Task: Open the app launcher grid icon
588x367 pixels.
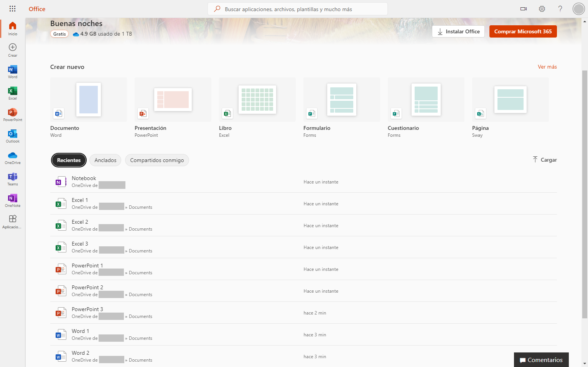Action: click(12, 9)
